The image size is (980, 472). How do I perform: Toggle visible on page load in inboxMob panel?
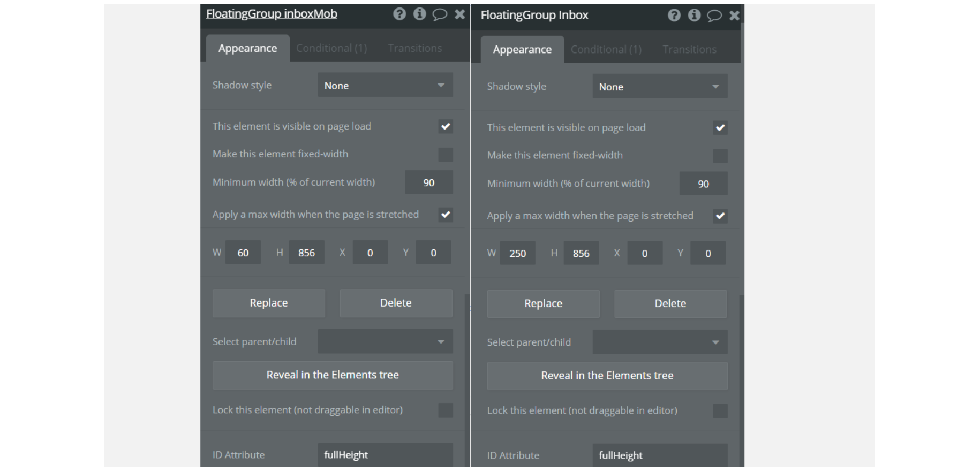tap(446, 126)
